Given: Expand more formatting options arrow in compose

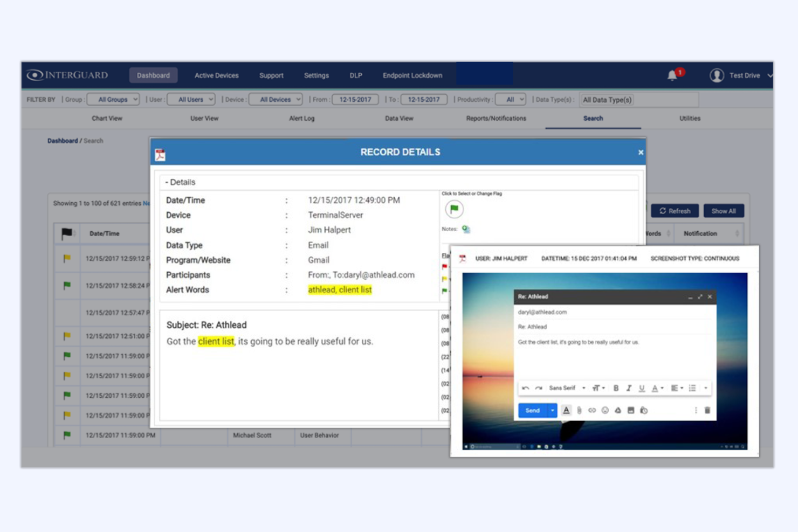Looking at the screenshot, I should click(x=705, y=388).
